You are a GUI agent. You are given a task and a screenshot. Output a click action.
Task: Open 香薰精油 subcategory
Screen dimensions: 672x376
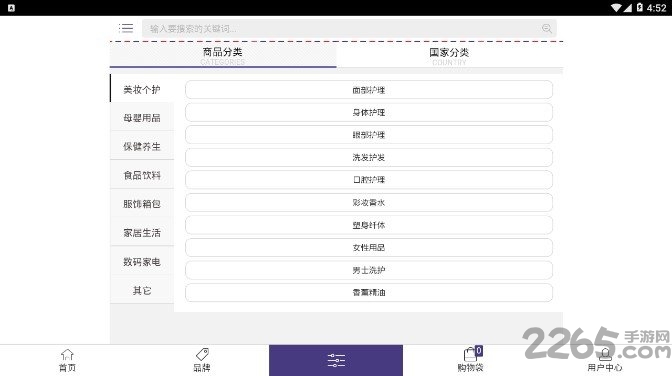click(369, 292)
